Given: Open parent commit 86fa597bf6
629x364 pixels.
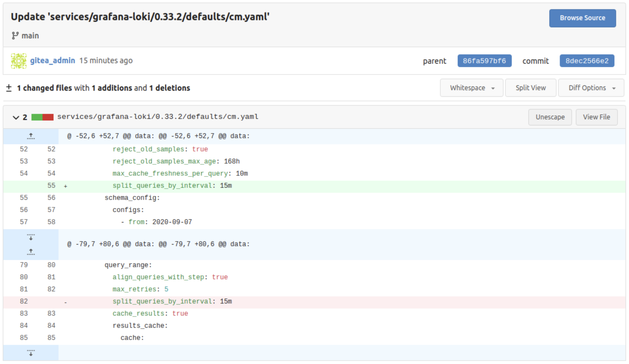Looking at the screenshot, I should click(484, 61).
